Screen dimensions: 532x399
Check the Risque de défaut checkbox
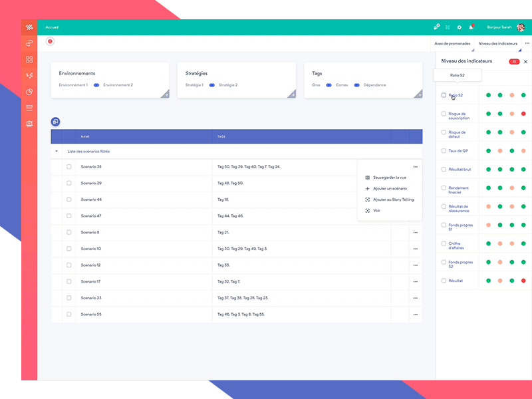tap(444, 132)
